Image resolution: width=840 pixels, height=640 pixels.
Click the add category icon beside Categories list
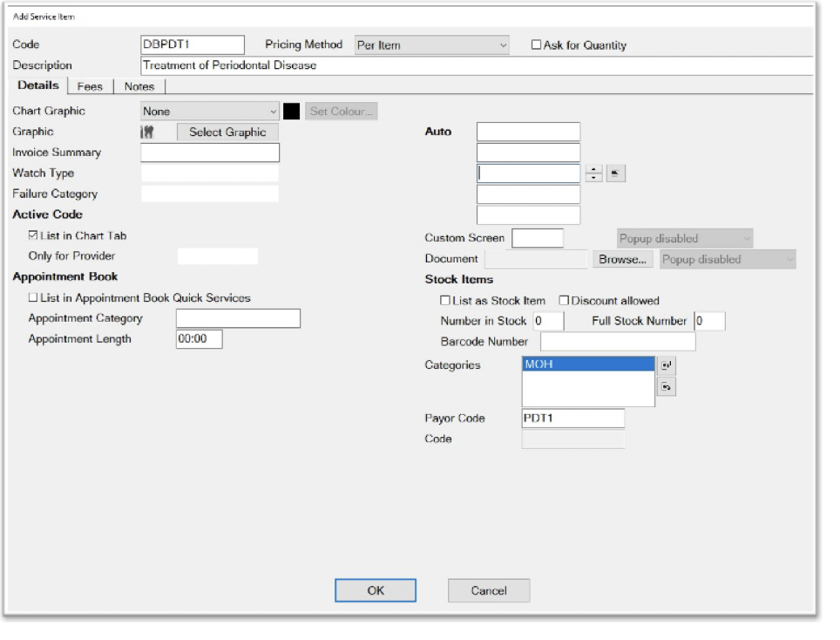[665, 365]
